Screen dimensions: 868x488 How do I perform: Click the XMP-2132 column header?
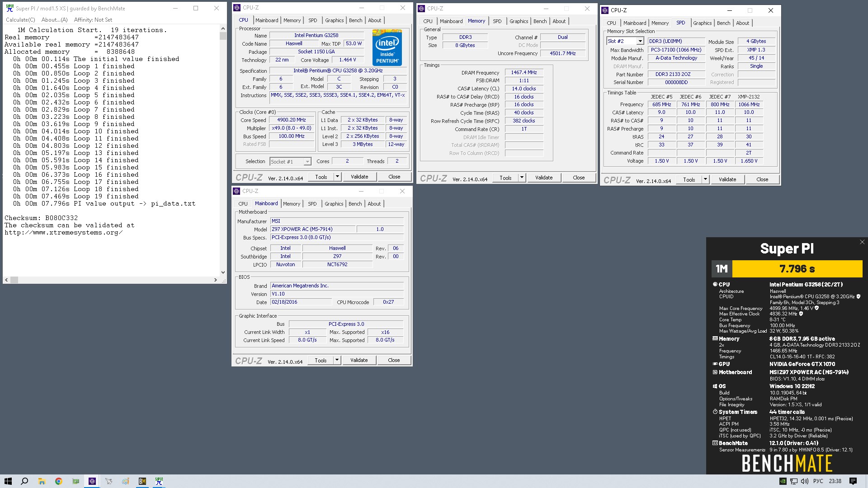coord(749,97)
